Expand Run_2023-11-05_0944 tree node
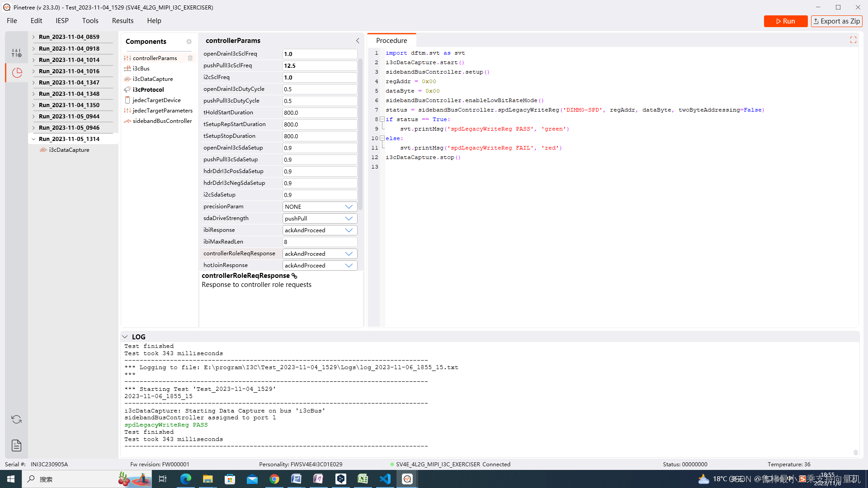This screenshot has width=868, height=488. tap(33, 116)
